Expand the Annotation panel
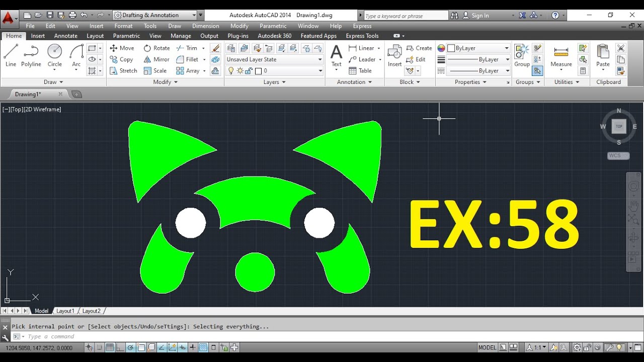Image resolution: width=644 pixels, height=362 pixels. 355,82
